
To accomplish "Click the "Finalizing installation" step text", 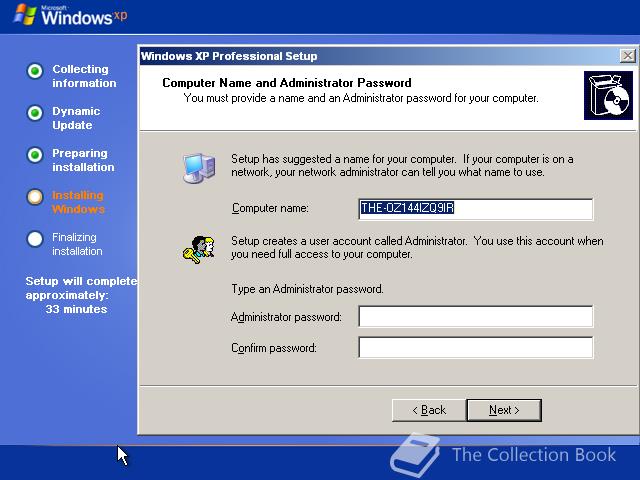I will click(x=77, y=244).
